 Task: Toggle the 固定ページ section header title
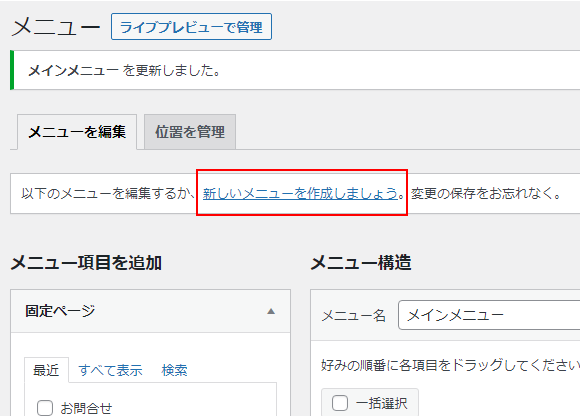tap(60, 311)
